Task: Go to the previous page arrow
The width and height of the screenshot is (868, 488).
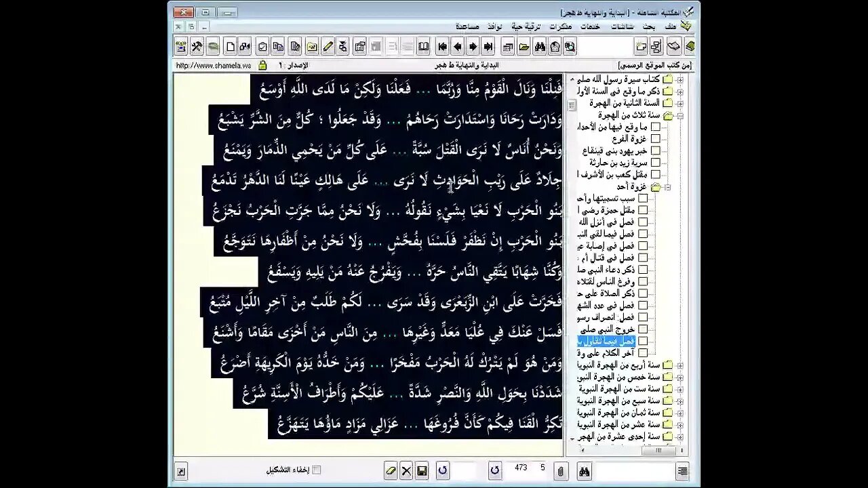Action: click(458, 47)
